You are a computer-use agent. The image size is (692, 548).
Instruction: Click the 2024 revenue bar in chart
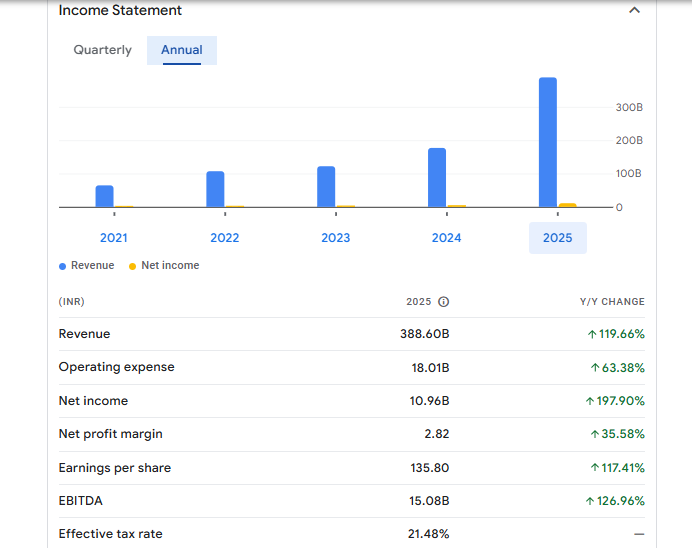pyautogui.click(x=437, y=177)
